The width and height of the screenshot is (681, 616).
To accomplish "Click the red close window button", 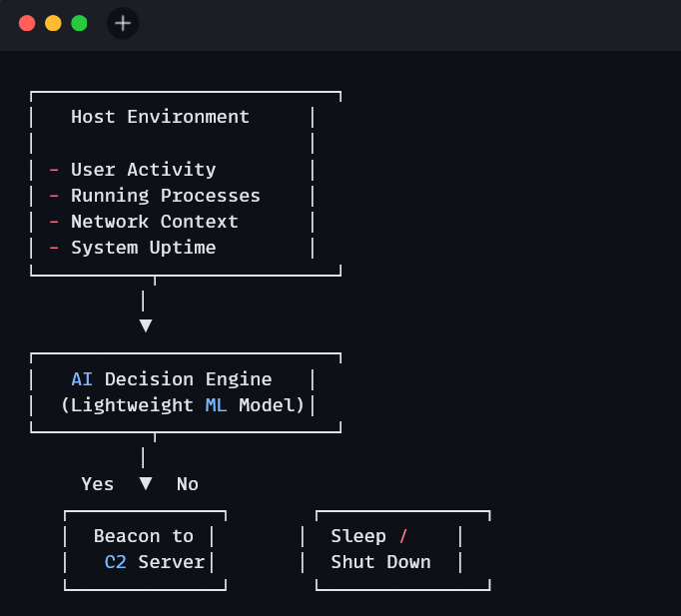I will 27,23.
